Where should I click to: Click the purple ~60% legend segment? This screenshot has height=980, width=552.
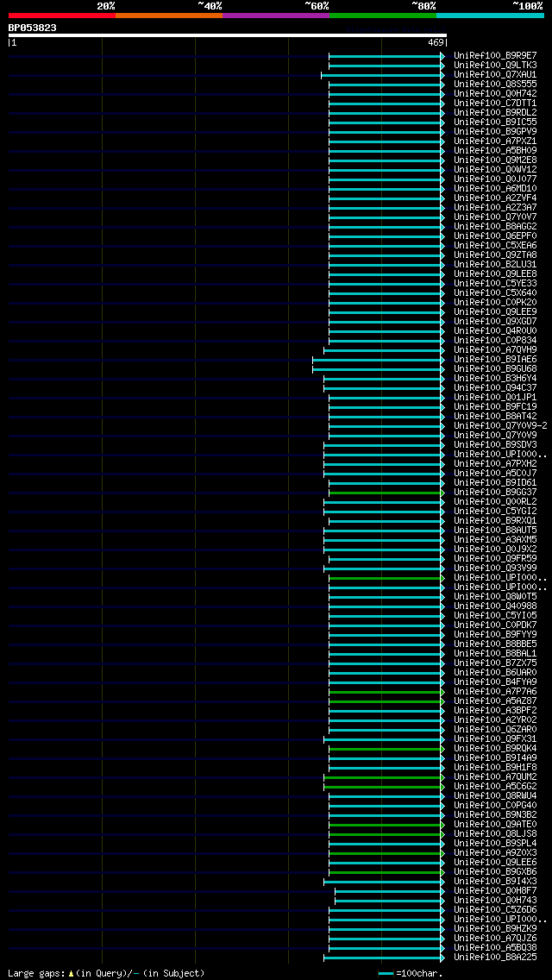click(276, 15)
